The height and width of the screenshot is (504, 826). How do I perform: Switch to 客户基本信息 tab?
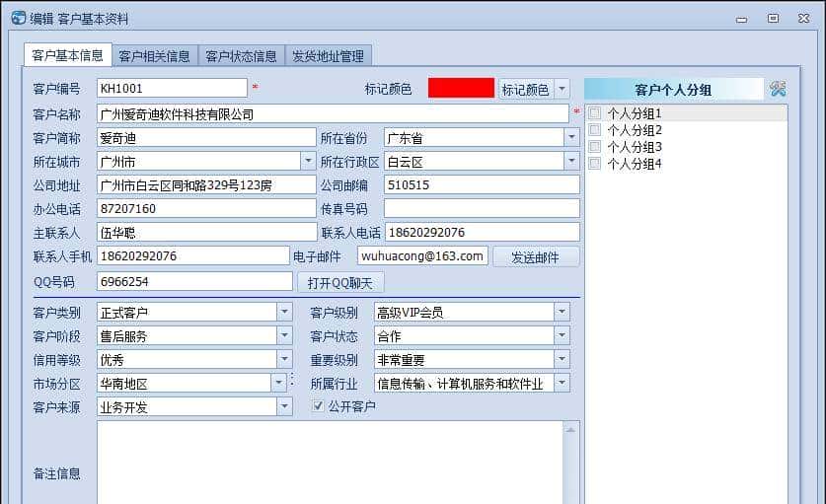(x=67, y=55)
